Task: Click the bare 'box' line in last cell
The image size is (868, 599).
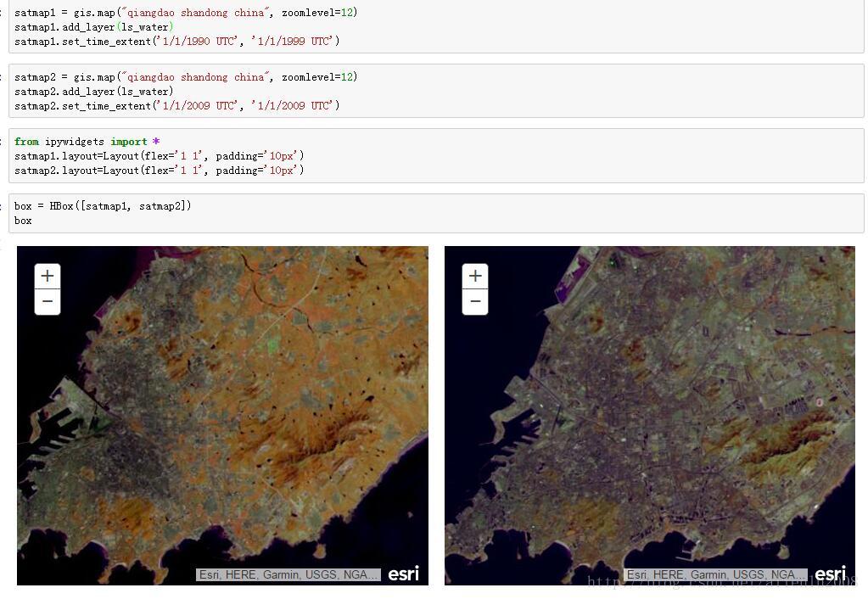Action: [x=23, y=221]
